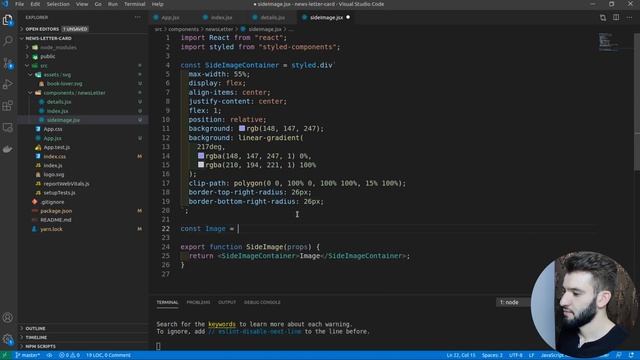Click the sync eye icon in status bar
The image size is (640, 360).
[x=49, y=355]
